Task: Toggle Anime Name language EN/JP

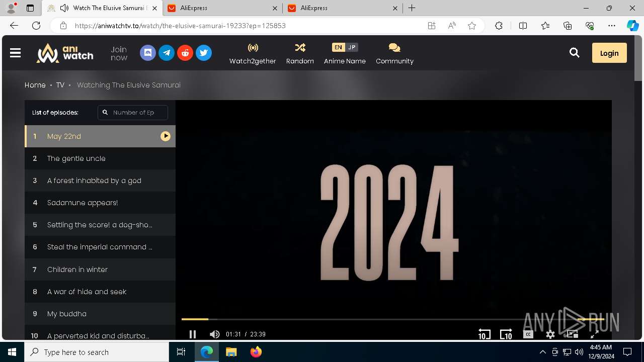Action: coord(345,47)
